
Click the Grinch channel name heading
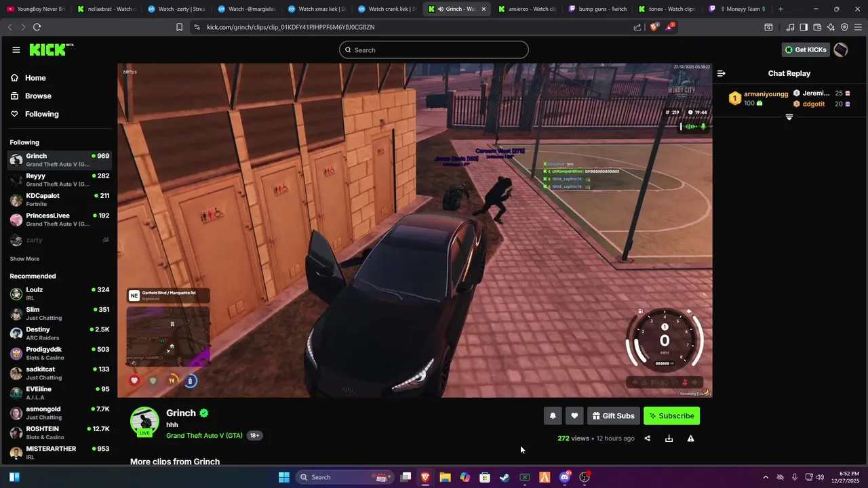[181, 413]
